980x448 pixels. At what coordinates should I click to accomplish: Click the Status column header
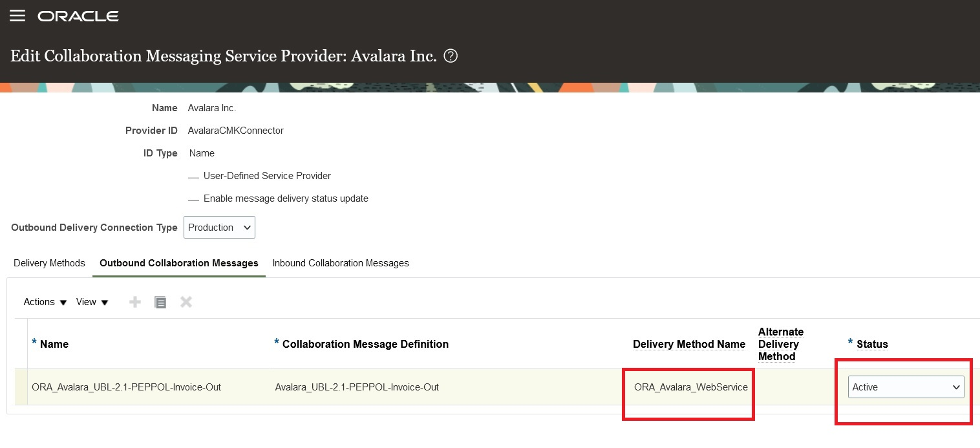tap(872, 344)
